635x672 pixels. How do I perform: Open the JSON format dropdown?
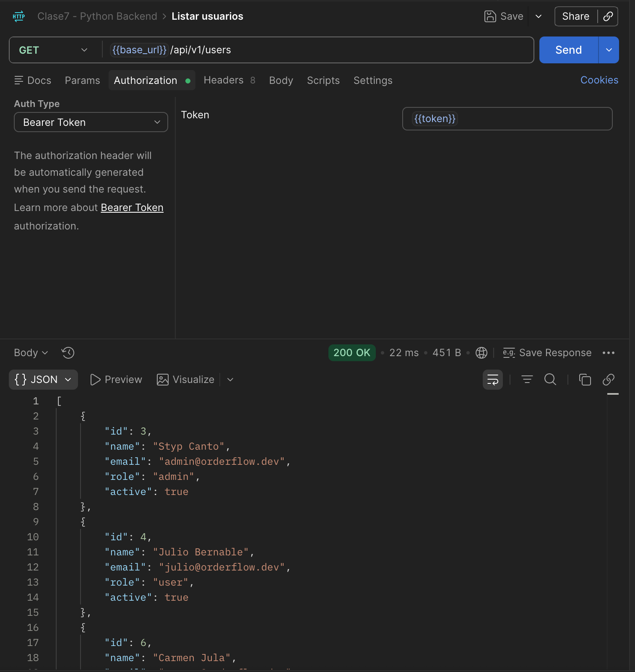point(43,380)
